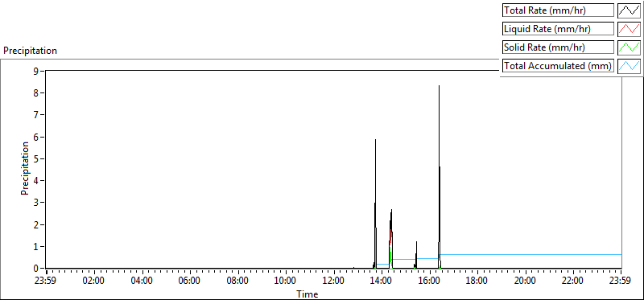Select the Total Accumulated (mm) legend label
Viewport: 644px width, 300px height.
[558, 66]
